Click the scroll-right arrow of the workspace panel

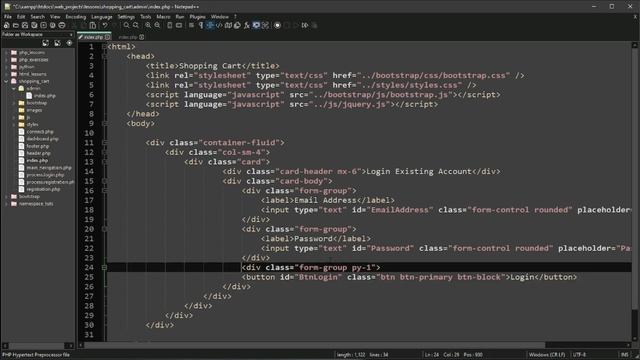pyautogui.click(x=71, y=346)
